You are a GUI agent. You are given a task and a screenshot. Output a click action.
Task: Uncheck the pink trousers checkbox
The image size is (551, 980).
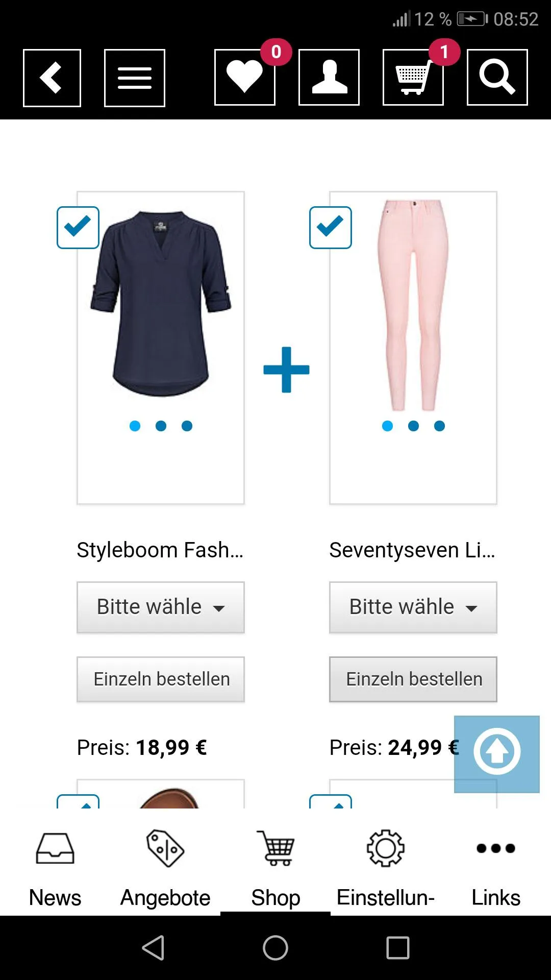point(331,228)
